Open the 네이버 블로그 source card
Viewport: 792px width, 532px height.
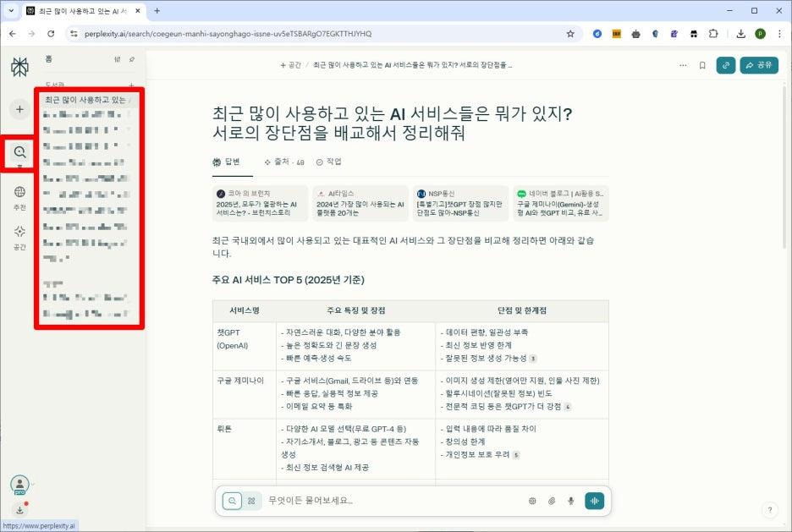561,203
